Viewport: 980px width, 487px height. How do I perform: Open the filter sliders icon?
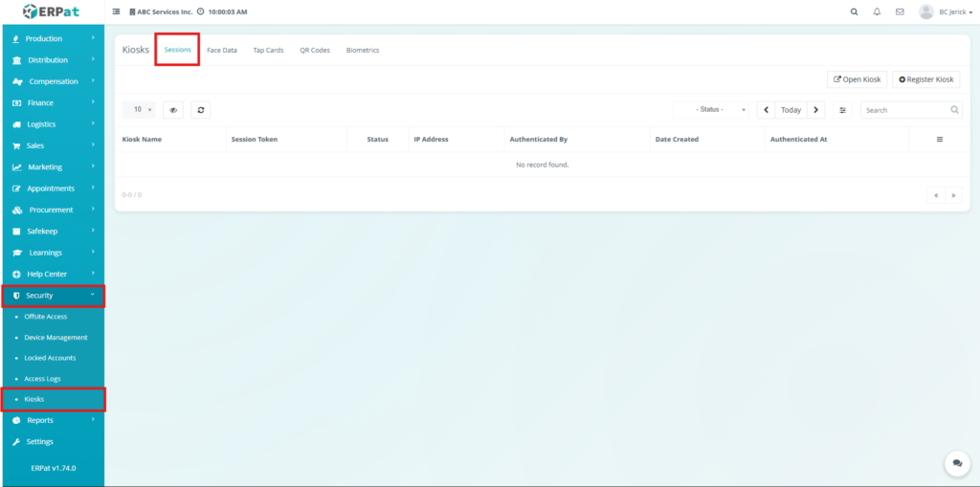[x=842, y=110]
